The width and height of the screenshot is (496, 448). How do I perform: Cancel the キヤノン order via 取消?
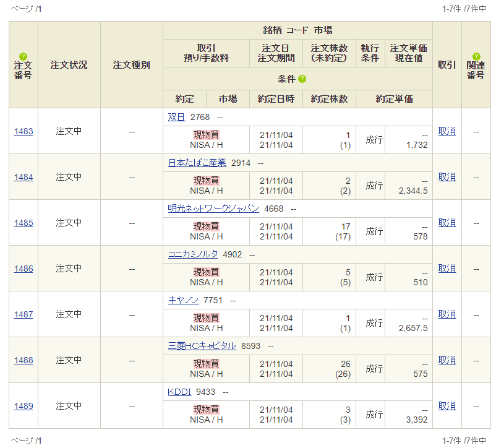click(447, 314)
